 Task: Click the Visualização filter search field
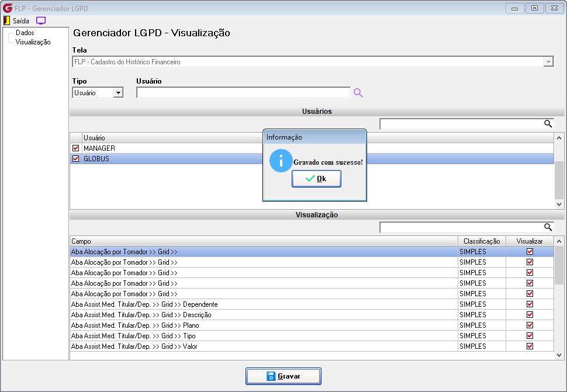[x=461, y=227]
